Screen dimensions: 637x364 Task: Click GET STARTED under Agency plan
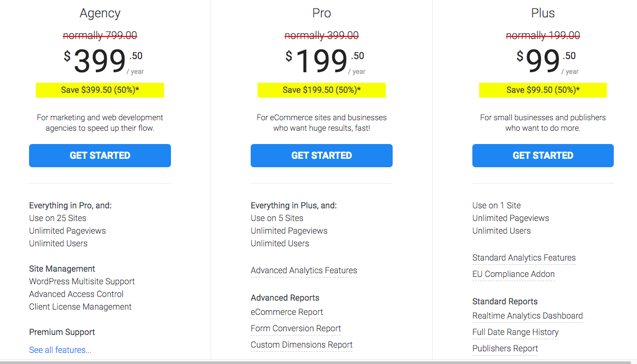[x=100, y=156]
